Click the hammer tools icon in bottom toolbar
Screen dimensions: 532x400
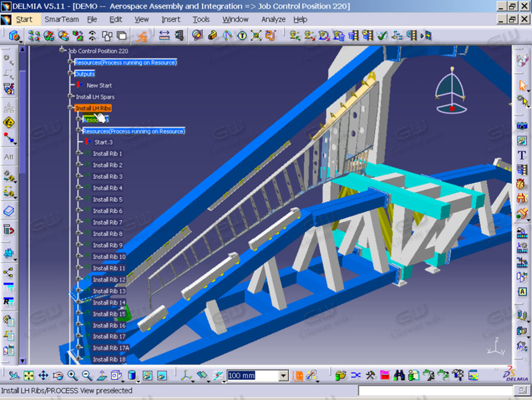pos(370,375)
